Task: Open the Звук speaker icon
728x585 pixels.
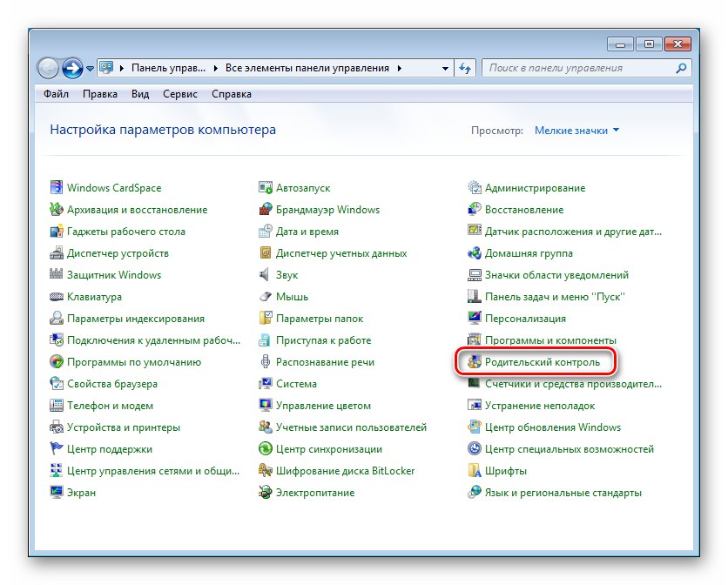Action: coord(264,274)
